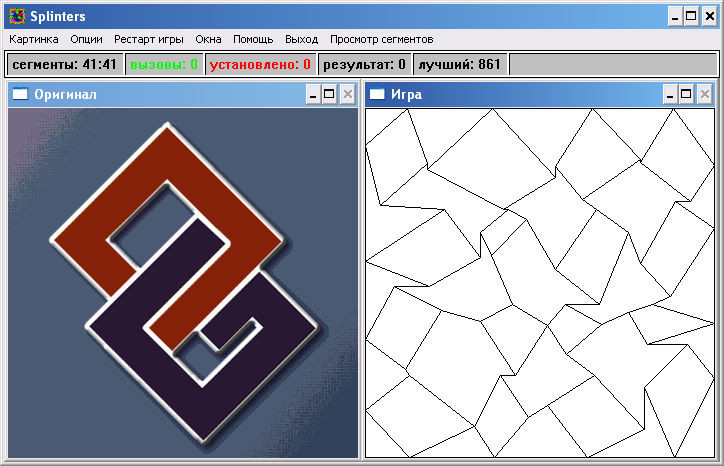Open the Опции menu
This screenshot has height=466, width=724.
point(86,39)
